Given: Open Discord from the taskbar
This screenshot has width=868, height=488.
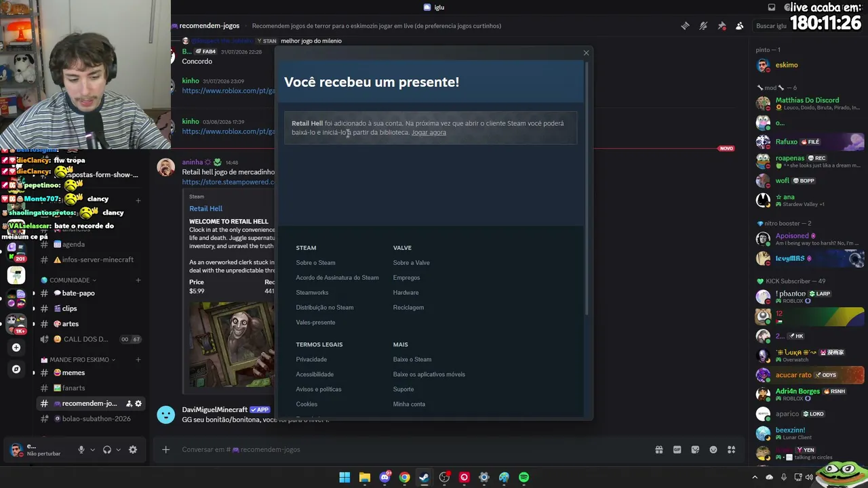Looking at the screenshot, I should [x=384, y=477].
